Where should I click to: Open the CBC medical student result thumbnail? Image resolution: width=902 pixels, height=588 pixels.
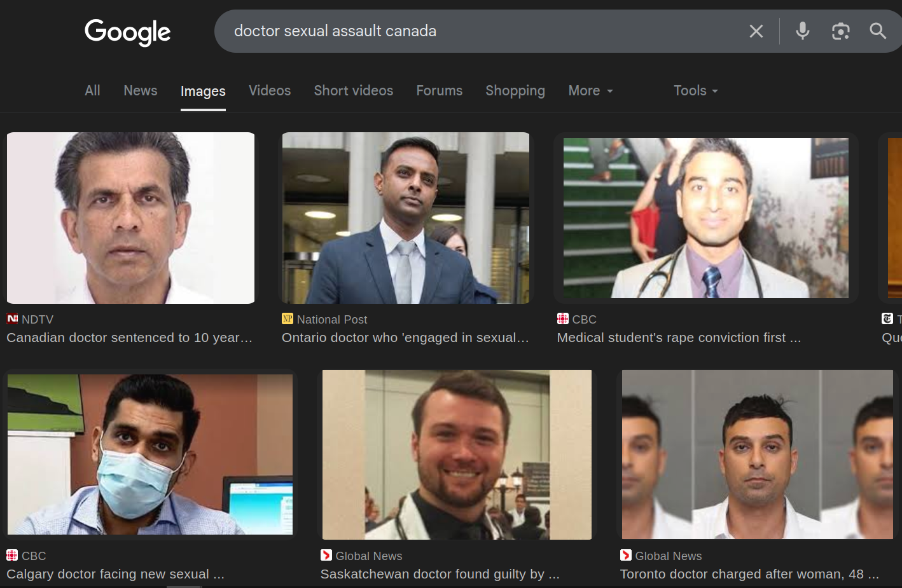click(x=706, y=218)
